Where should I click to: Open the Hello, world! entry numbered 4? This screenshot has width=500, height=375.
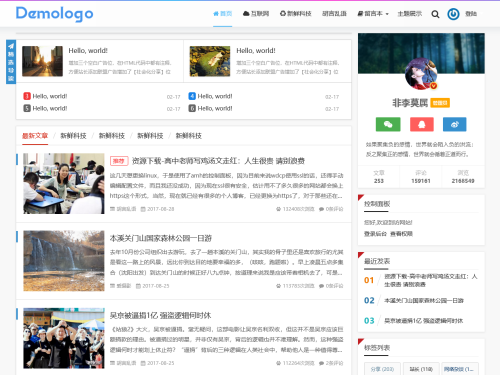pyautogui.click(x=215, y=96)
